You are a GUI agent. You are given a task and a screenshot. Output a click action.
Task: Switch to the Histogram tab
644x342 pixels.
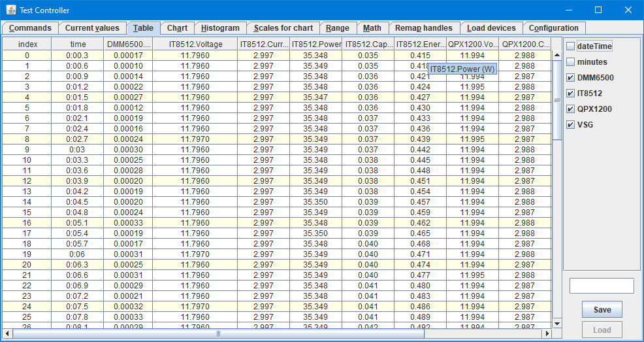pos(220,28)
